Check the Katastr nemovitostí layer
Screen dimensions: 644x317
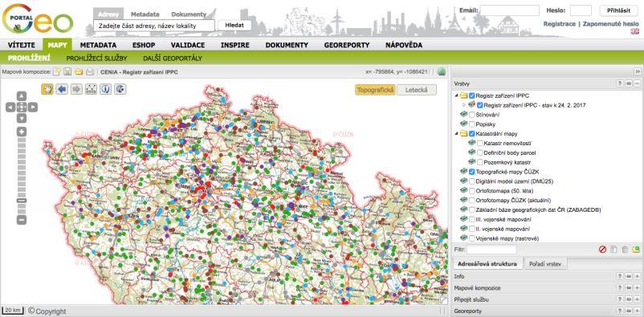480,143
